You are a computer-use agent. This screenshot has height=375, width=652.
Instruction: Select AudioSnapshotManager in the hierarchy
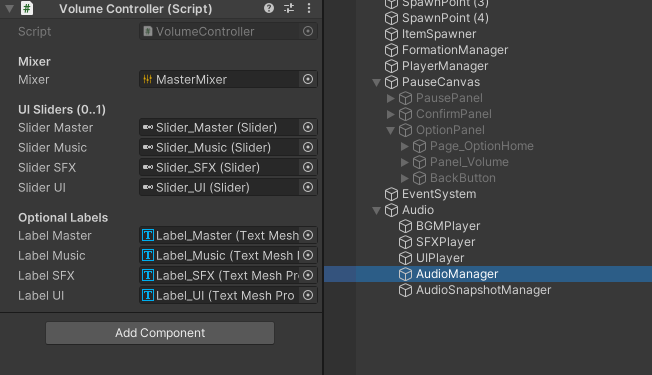(x=484, y=290)
